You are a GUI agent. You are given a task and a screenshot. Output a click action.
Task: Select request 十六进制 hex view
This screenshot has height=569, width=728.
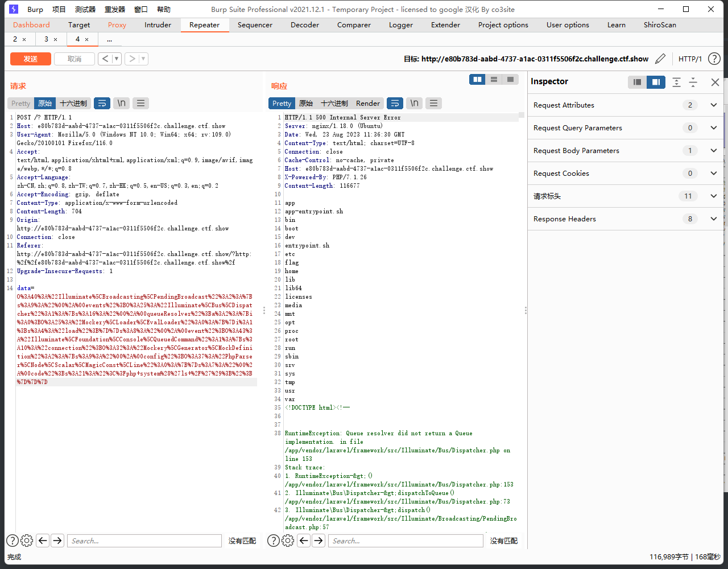coord(73,103)
